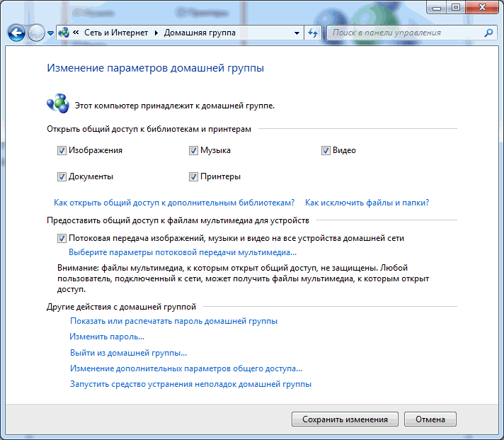504x440 pixels.
Task: Click the Back navigation arrow
Action: 16,33
